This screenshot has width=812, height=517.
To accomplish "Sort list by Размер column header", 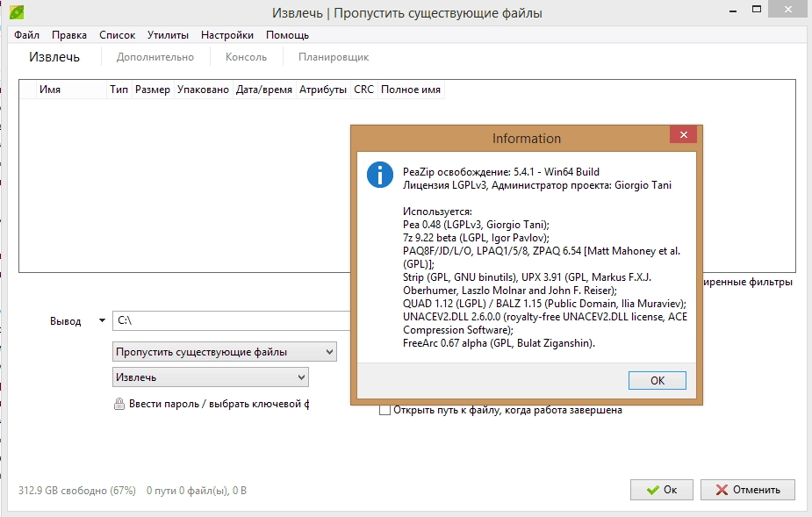I will pyautogui.click(x=152, y=90).
